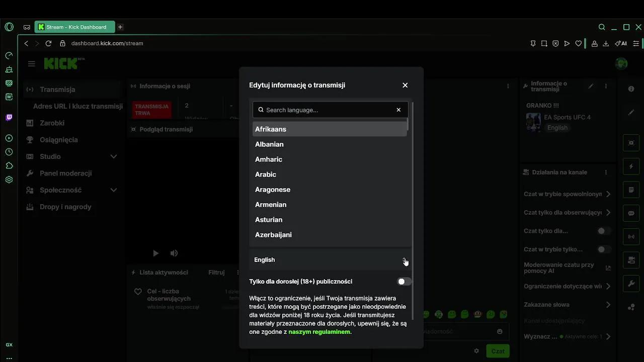Open the emote picker in the chat input

(499, 331)
